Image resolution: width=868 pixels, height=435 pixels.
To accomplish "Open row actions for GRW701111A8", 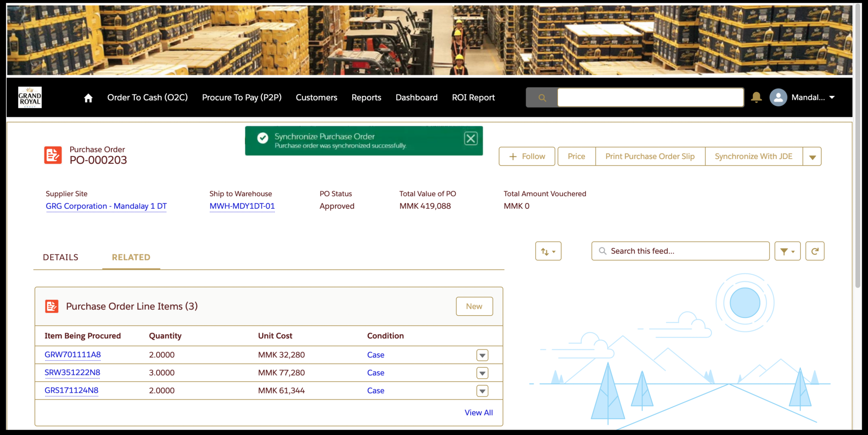I will pos(482,355).
